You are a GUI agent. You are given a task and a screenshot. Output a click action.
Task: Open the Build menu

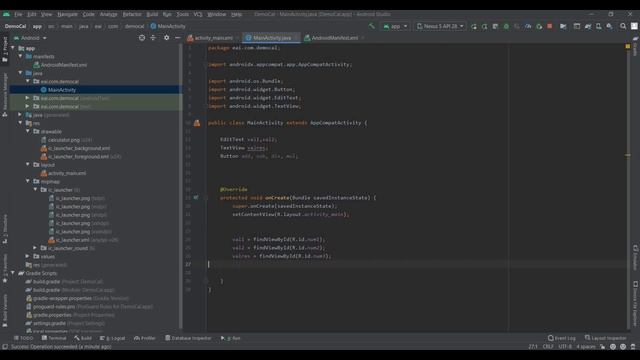[152, 14]
